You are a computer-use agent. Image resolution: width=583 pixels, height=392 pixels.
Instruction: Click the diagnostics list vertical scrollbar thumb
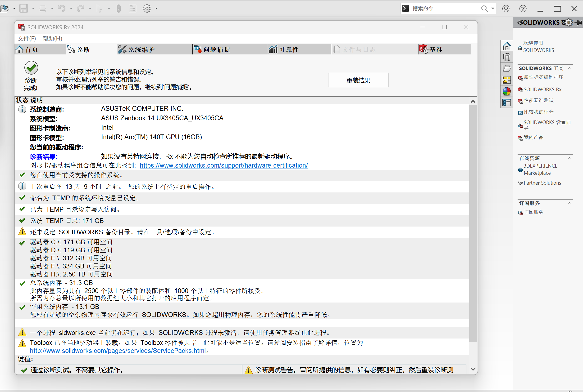pos(473,223)
